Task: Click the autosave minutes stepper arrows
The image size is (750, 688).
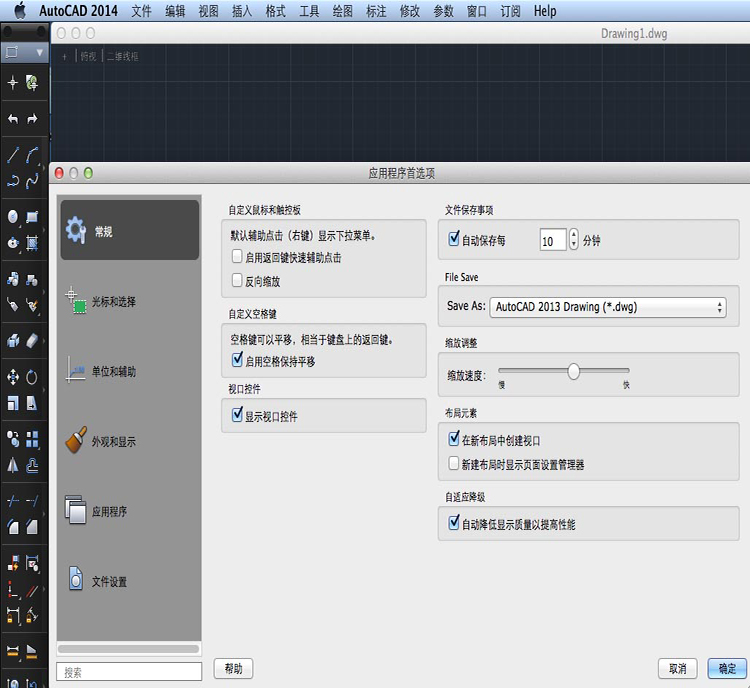Action: tap(574, 239)
